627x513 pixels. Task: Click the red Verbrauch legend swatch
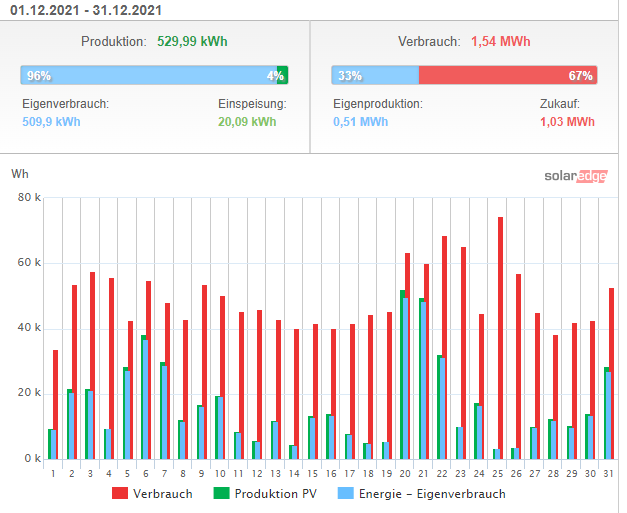120,493
